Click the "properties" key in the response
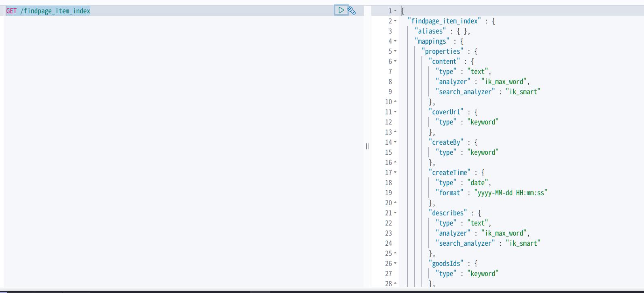644x293 pixels. [443, 51]
